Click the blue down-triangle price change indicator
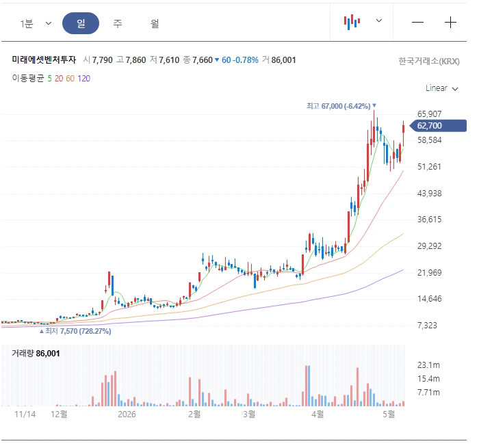The width and height of the screenshot is (479, 448). click(x=217, y=60)
